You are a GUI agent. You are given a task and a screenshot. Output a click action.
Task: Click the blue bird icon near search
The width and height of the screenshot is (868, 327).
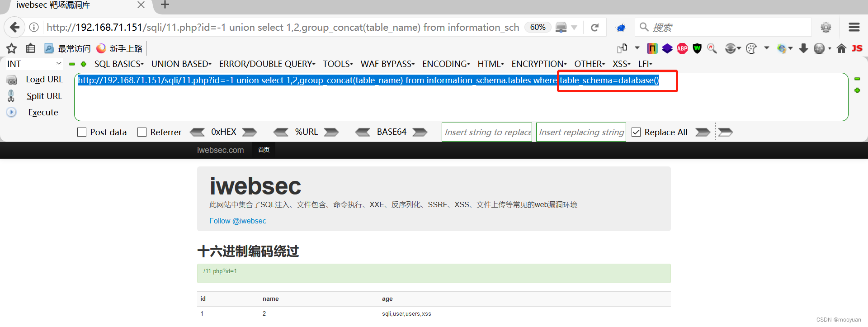point(621,28)
